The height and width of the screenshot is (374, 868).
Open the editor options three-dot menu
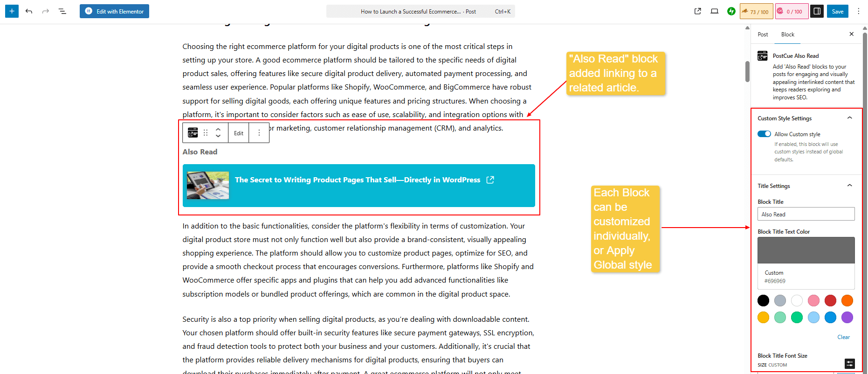(859, 11)
